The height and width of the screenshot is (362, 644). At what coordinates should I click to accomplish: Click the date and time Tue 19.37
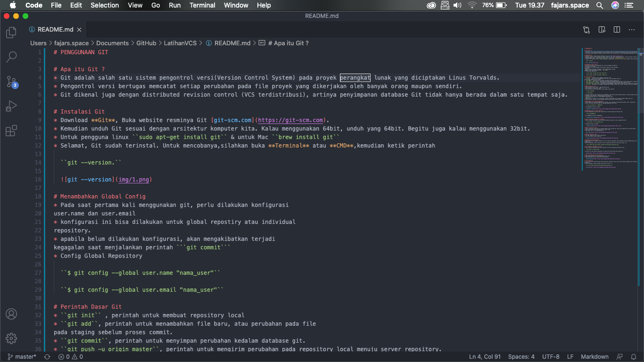click(x=530, y=5)
